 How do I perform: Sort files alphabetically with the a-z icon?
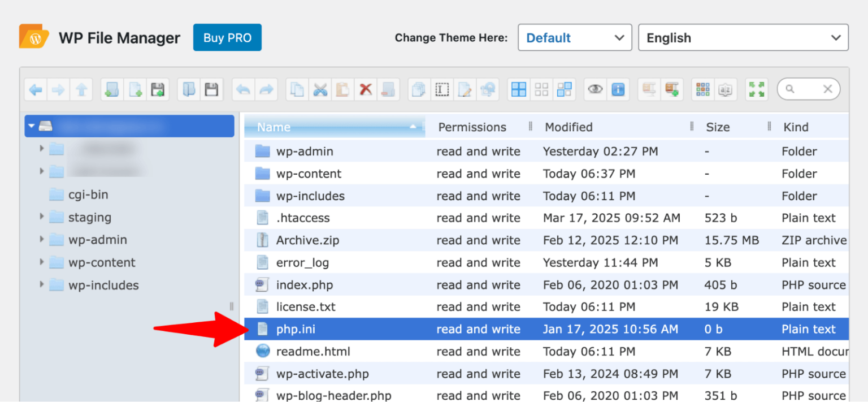pyautogui.click(x=726, y=89)
